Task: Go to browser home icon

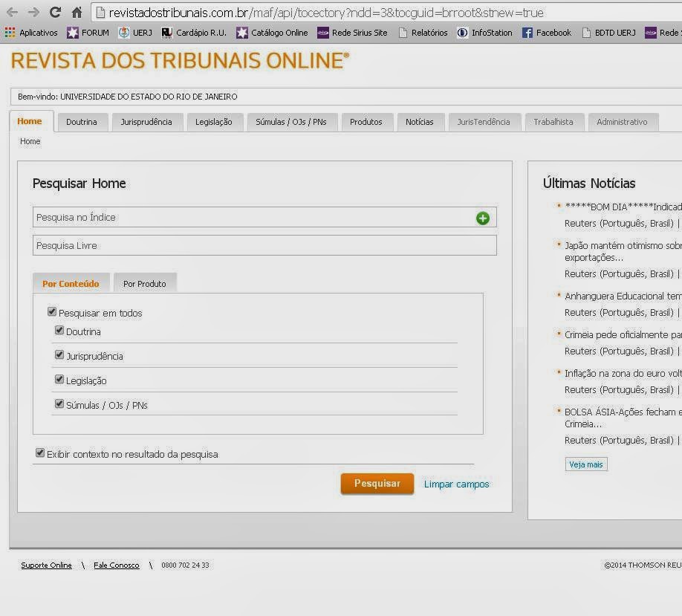Action: [77, 12]
